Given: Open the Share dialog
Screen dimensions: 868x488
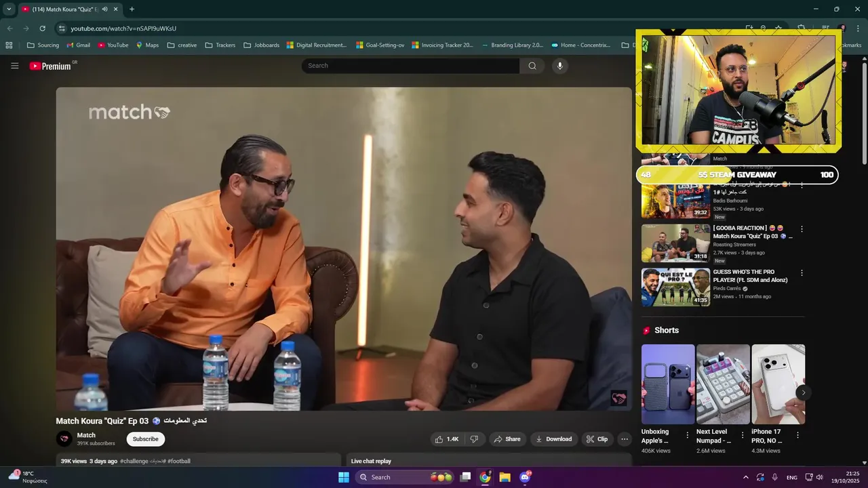Looking at the screenshot, I should [507, 439].
